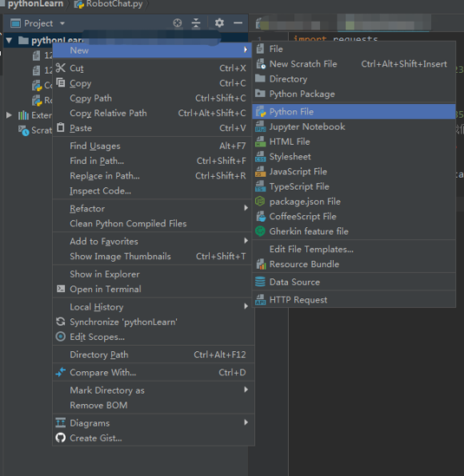This screenshot has width=464, height=476.
Task: Click the Gherkin feature file icon
Action: pos(260,231)
